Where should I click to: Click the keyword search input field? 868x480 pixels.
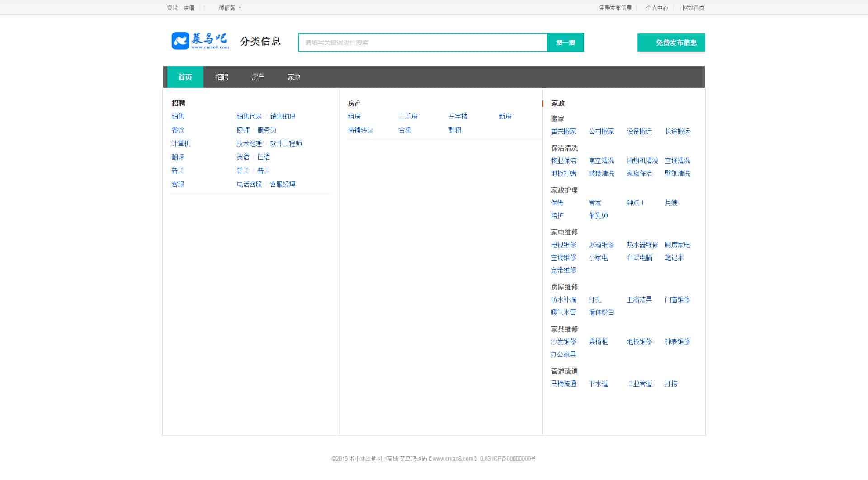point(423,43)
